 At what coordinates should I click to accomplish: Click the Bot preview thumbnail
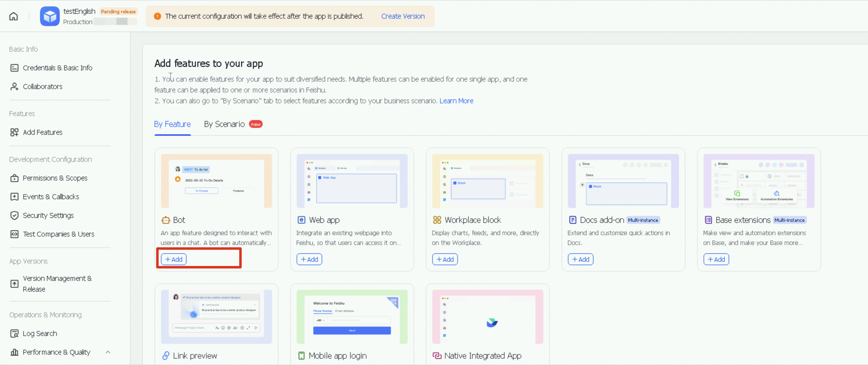[x=216, y=181]
